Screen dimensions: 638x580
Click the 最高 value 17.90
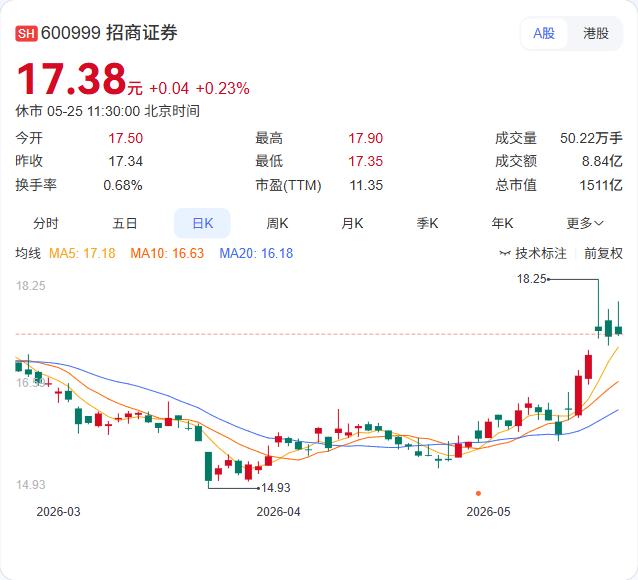[365, 138]
